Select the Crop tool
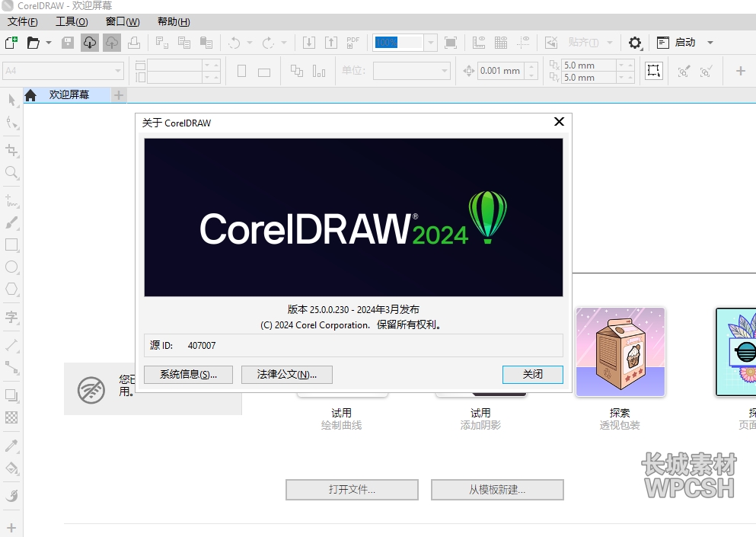The width and height of the screenshot is (756, 537). [11, 150]
